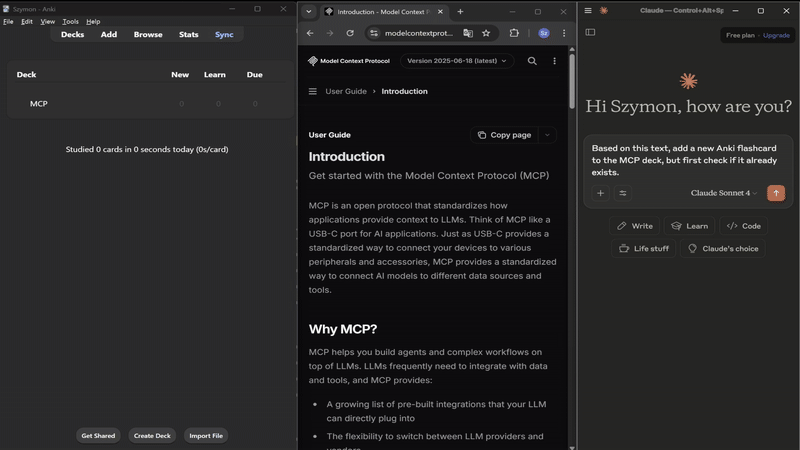Viewport: 800px width, 450px height.
Task: Select the Introduction - Model Context Protocol tab
Action: (x=381, y=12)
